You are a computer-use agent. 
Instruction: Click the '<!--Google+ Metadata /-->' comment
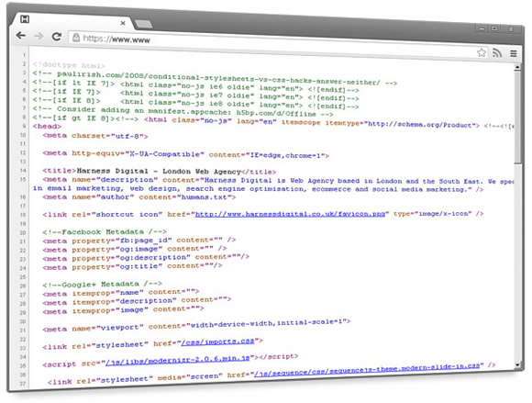coord(102,285)
